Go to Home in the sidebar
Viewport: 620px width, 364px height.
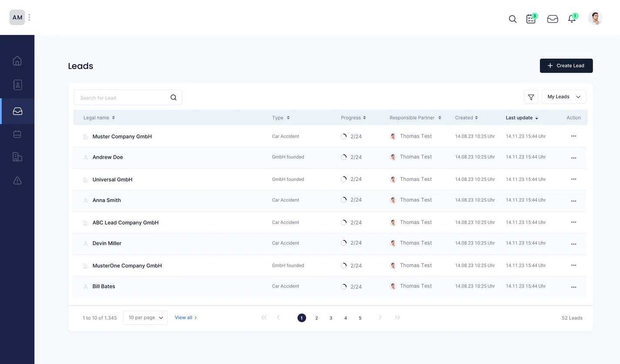point(17,61)
